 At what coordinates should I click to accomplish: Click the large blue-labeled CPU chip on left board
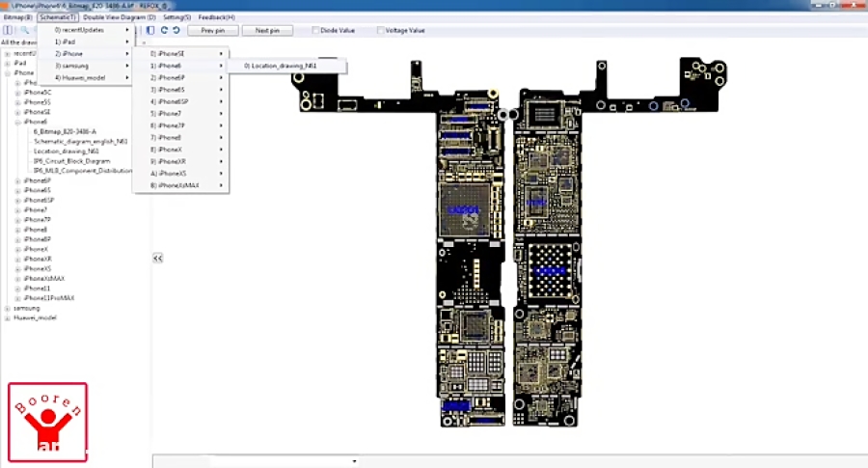tap(464, 210)
